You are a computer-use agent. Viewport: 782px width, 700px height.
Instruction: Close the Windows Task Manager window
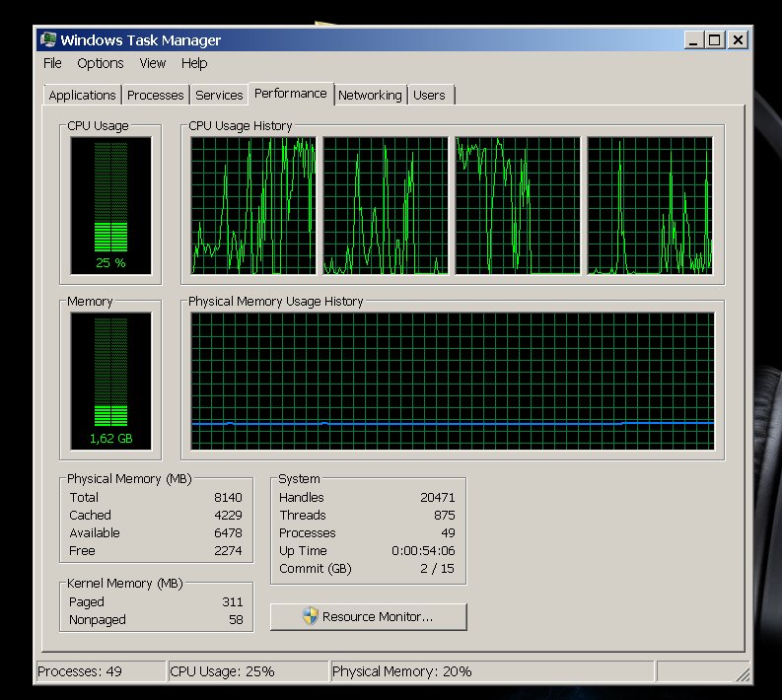pyautogui.click(x=738, y=40)
